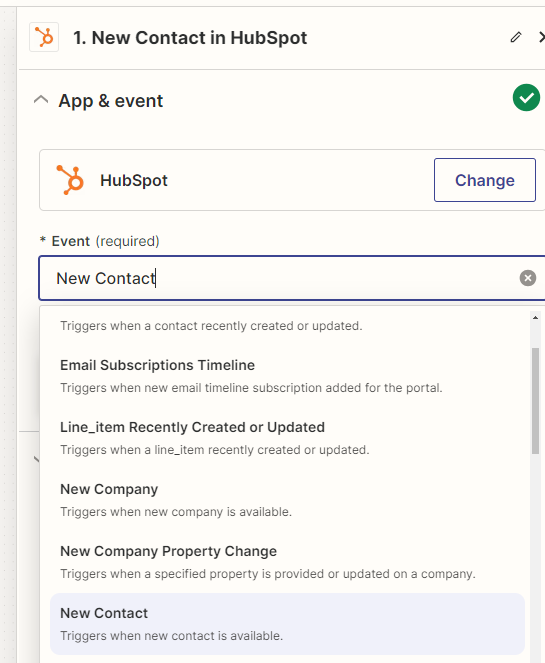Click the dropdown scrollbar up arrow
The image size is (545, 663).
click(x=535, y=318)
